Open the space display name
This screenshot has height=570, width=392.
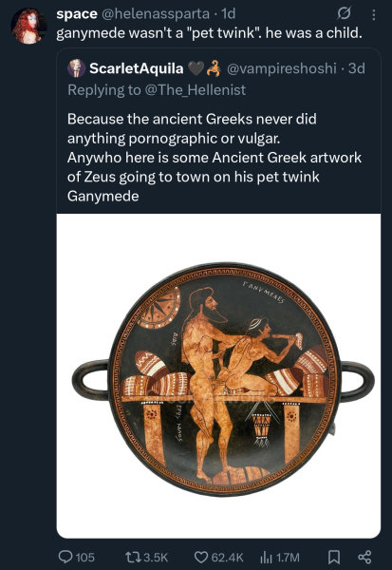click(77, 14)
